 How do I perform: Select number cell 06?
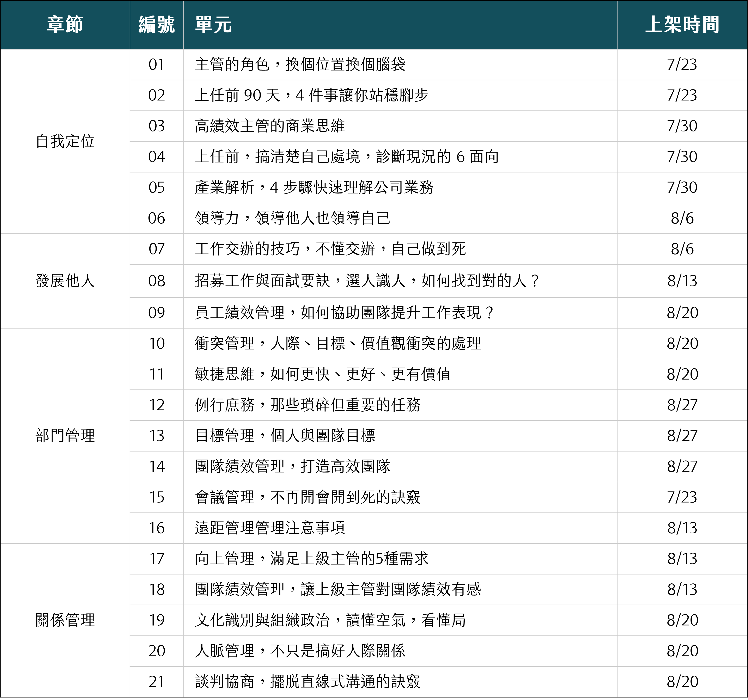tap(157, 219)
